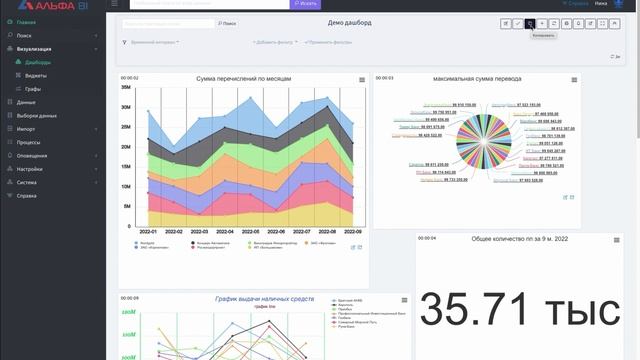Focus the global search field in top bar

[x=209, y=4]
